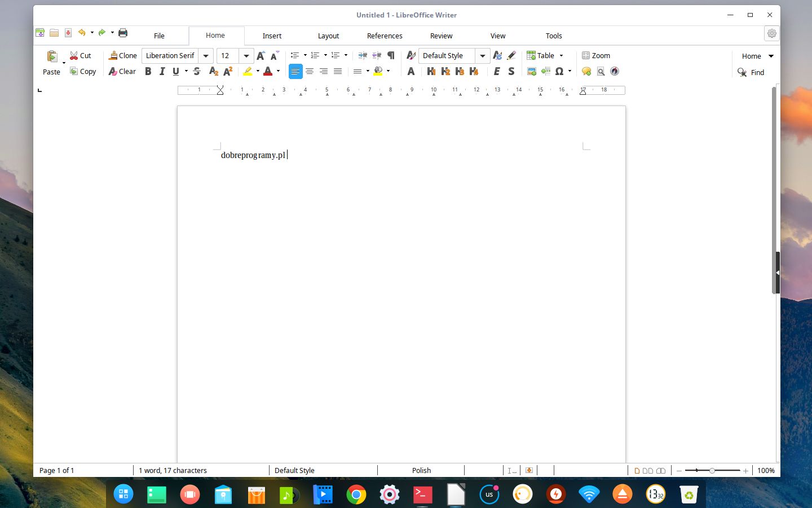Open the font size dropdown arrow
The height and width of the screenshot is (508, 812).
[246, 56]
